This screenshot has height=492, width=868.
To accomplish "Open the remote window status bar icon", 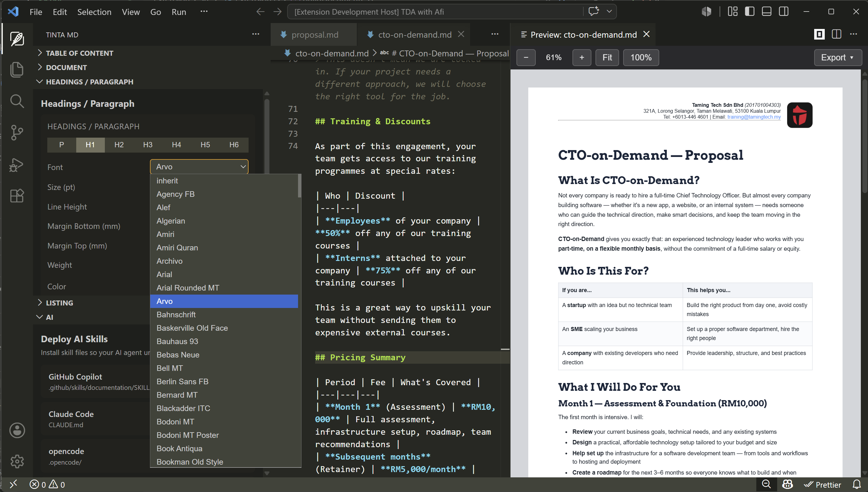I will click(13, 484).
